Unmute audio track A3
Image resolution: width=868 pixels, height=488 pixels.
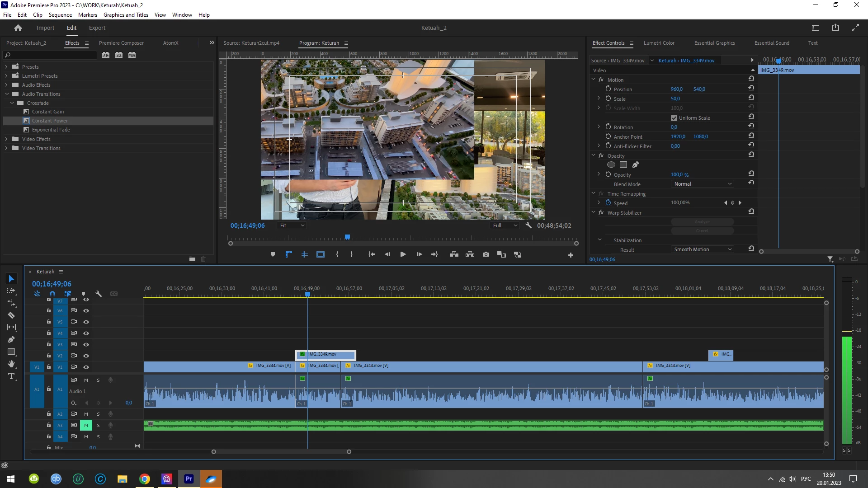pos(86,425)
